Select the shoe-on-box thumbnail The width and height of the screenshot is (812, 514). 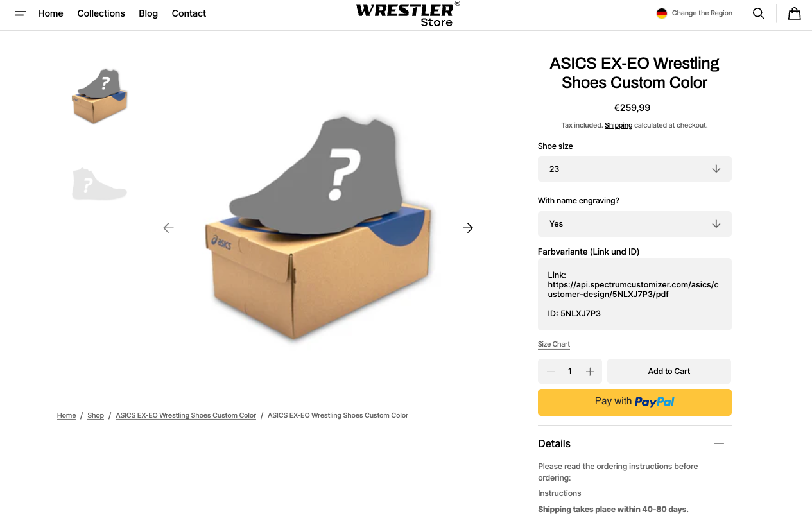[99, 96]
